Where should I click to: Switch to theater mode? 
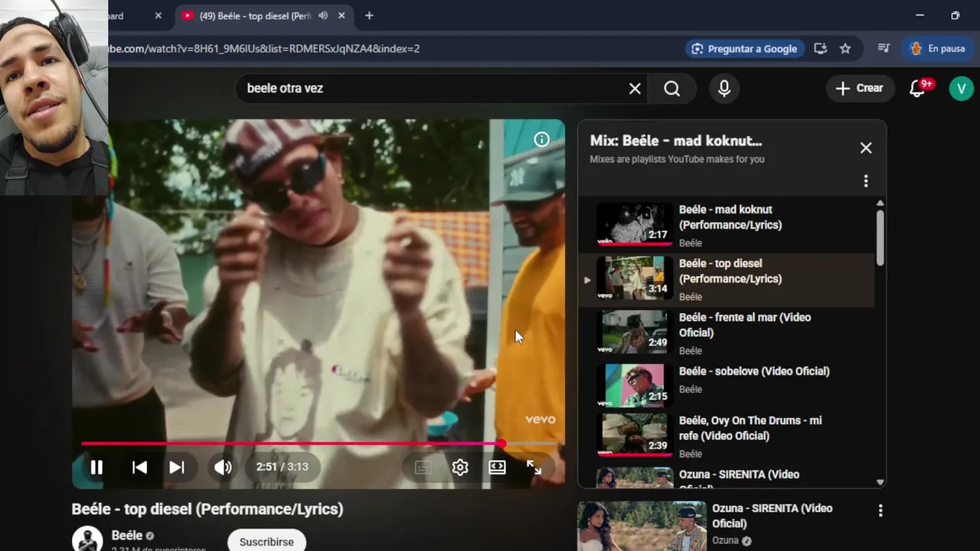click(497, 467)
